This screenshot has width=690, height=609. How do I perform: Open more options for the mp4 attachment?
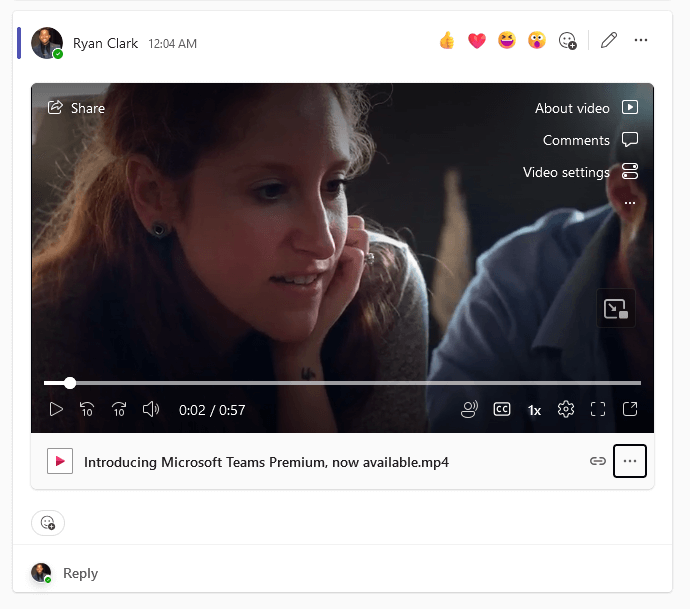[x=630, y=461]
